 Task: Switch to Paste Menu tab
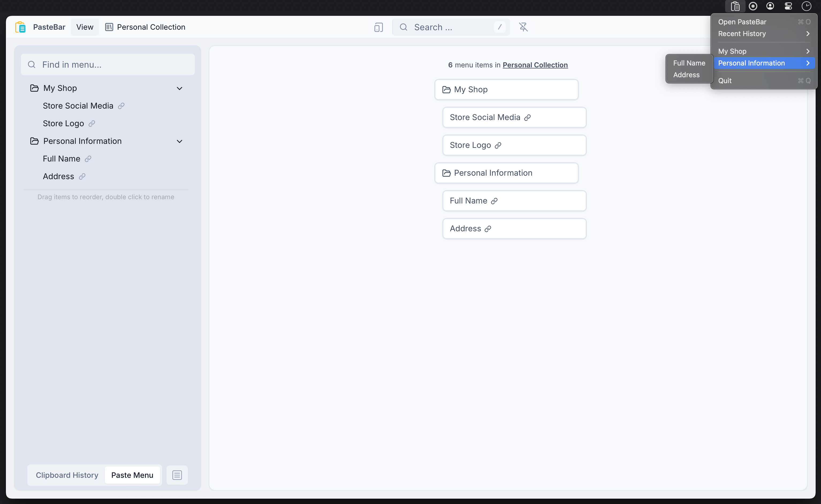click(132, 475)
